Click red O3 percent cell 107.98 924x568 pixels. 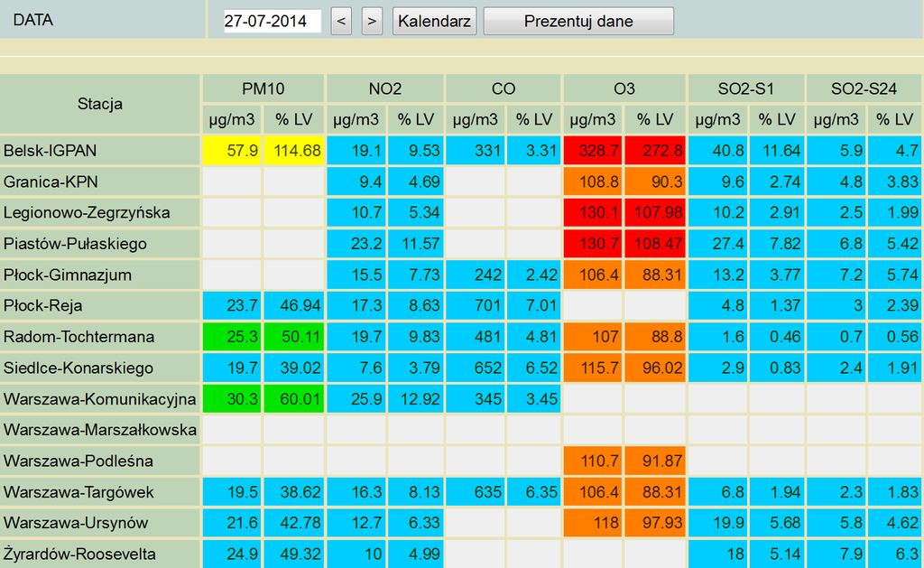(655, 213)
